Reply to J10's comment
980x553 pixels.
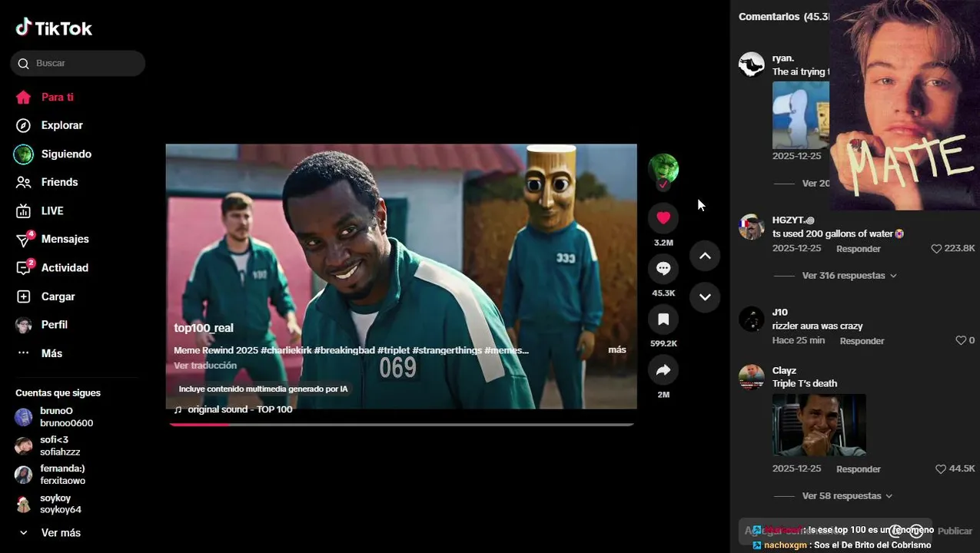point(862,341)
